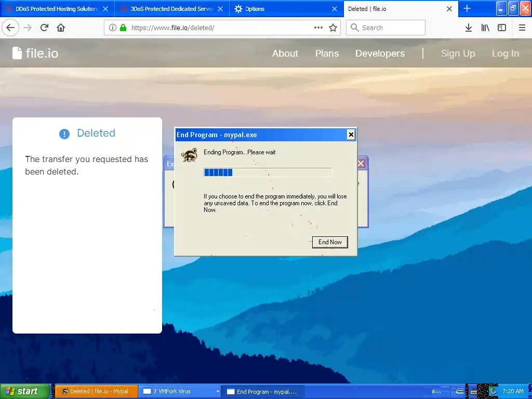Bookmark this page with the star icon
The image size is (532, 399).
(333, 28)
